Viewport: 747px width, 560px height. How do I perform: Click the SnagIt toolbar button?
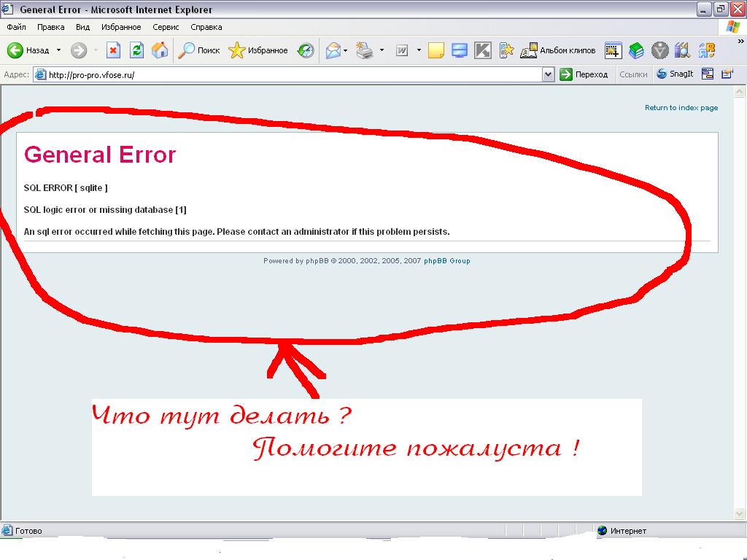point(675,74)
